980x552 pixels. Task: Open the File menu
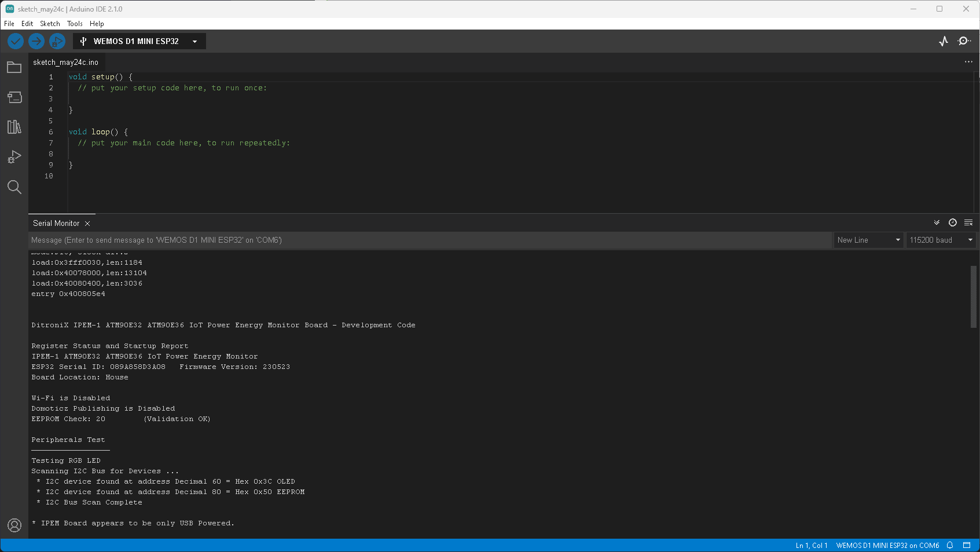(x=9, y=24)
